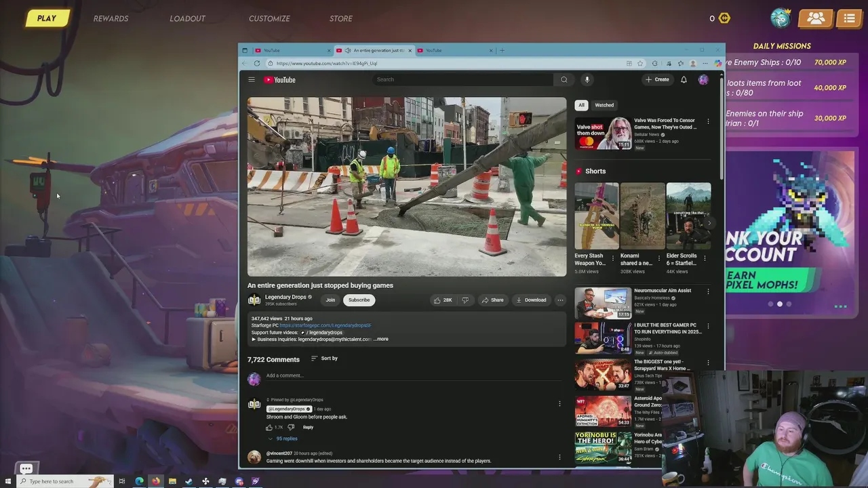Open the browser's three-dot settings menu
The width and height of the screenshot is (868, 488).
[705, 63]
